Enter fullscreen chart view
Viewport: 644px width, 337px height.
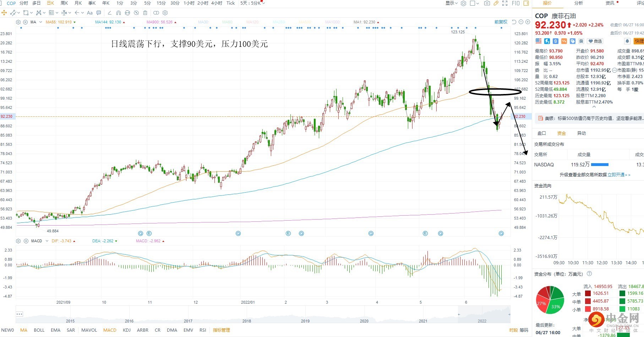click(x=505, y=3)
